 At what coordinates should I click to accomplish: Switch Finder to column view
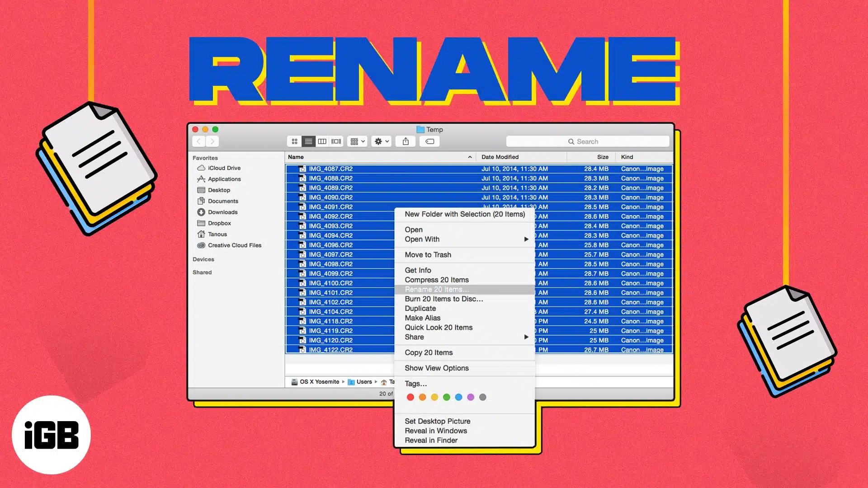[x=322, y=141]
